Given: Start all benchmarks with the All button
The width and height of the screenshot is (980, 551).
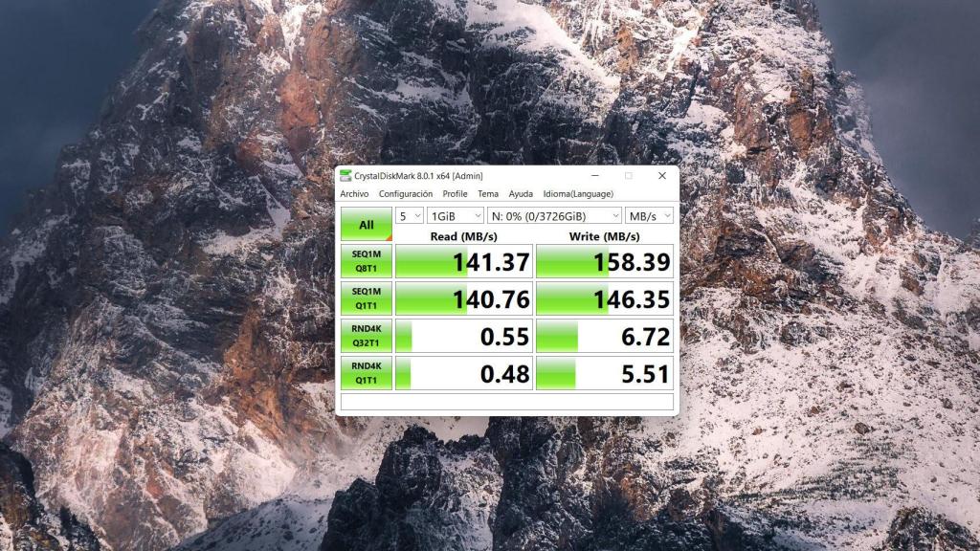Looking at the screenshot, I should pos(367,225).
